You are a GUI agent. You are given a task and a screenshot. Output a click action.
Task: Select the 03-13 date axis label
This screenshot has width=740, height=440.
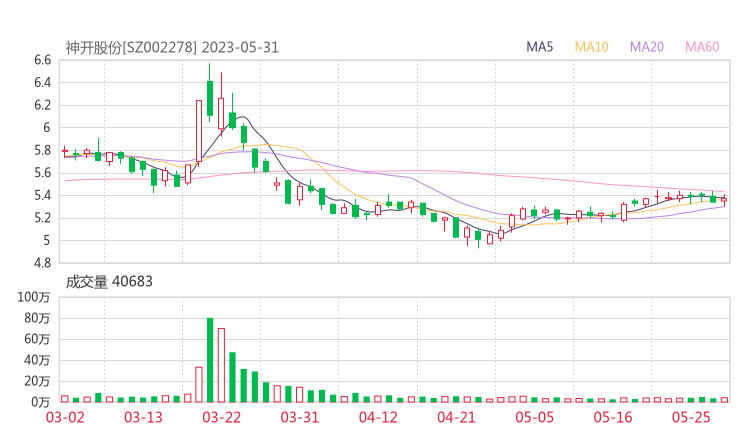(143, 417)
